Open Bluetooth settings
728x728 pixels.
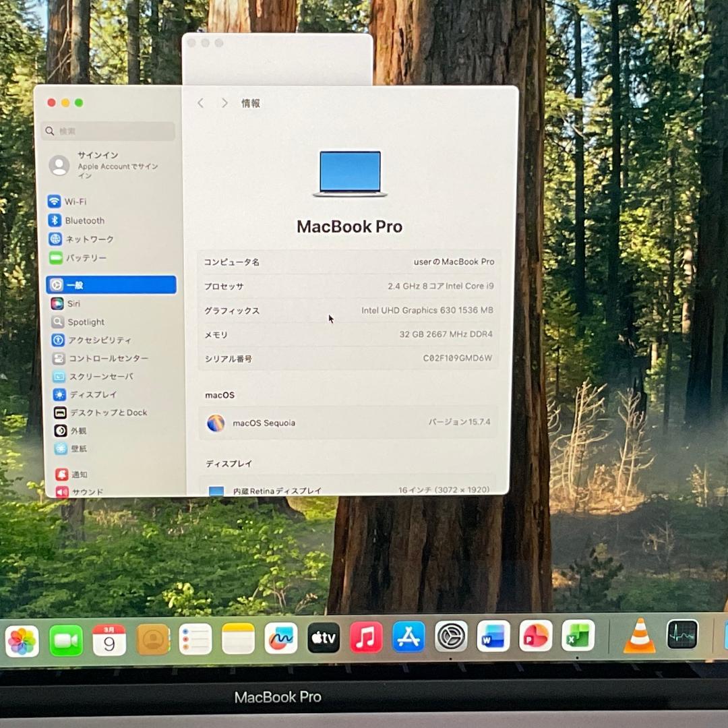click(84, 220)
